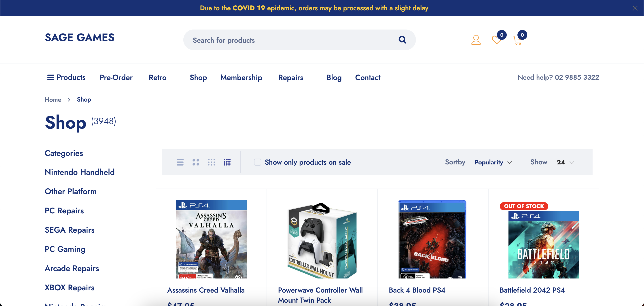Screen dimensions: 644x306
Task: Open the Show 24 items dropdown
Action: pos(565,162)
